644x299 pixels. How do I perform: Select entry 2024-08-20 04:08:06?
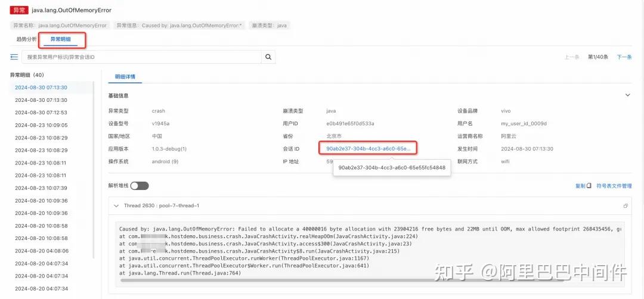pyautogui.click(x=42, y=251)
